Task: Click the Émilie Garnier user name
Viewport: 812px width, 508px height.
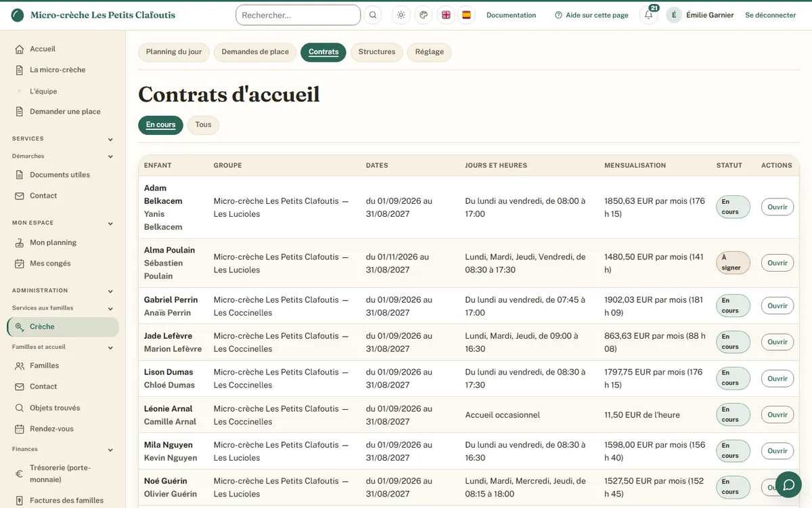Action: click(710, 15)
